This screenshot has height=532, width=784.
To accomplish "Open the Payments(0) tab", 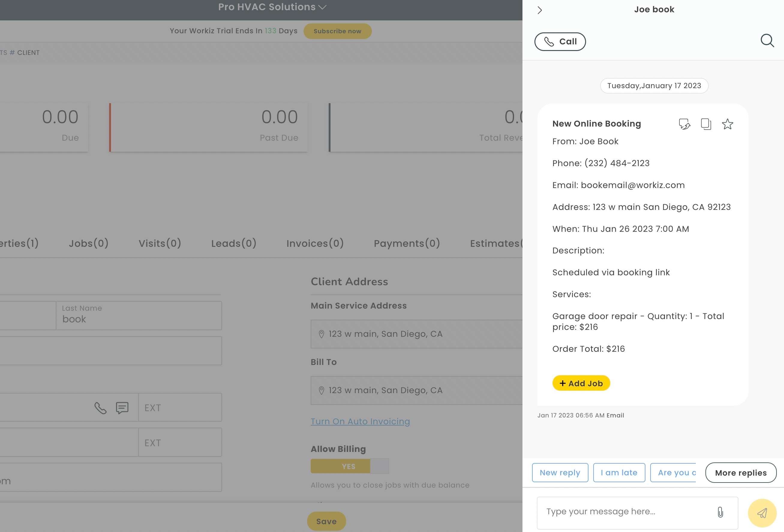I will pyautogui.click(x=407, y=243).
